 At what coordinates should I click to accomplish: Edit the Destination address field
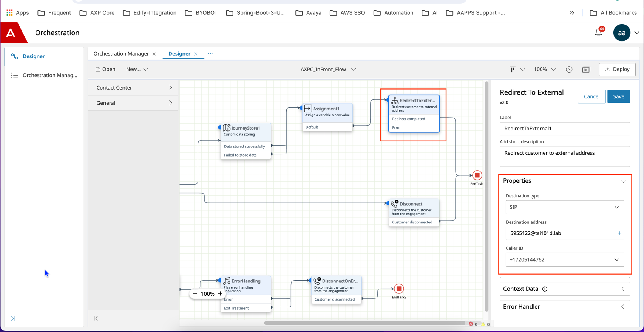[565, 233]
